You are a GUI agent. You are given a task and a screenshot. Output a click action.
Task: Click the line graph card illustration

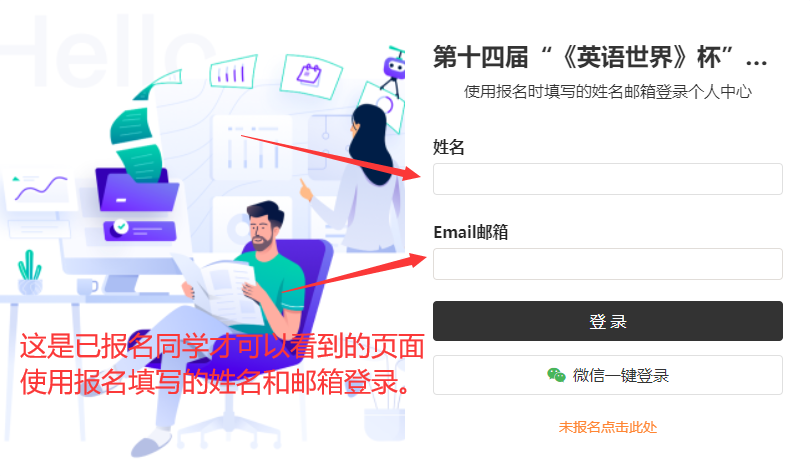click(39, 189)
